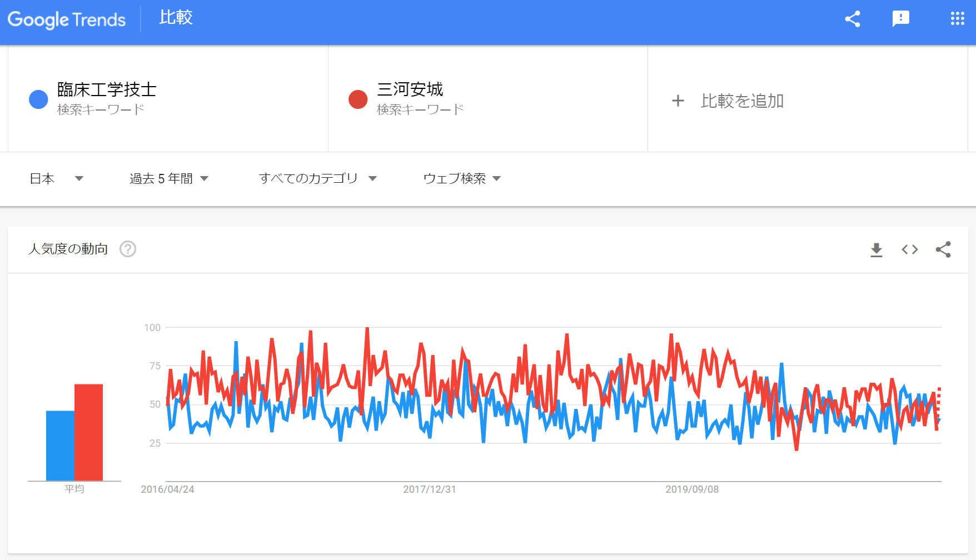Click the share icon in the top header

pos(853,19)
